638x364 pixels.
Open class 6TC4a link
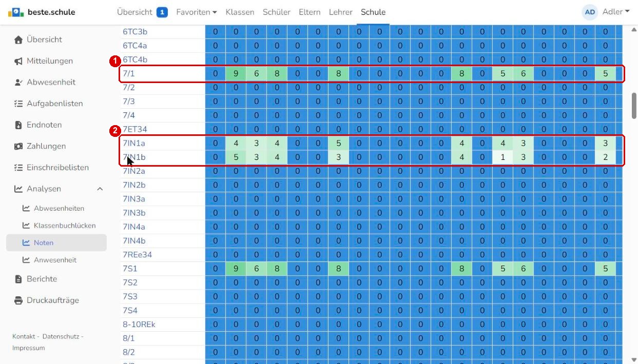point(135,46)
